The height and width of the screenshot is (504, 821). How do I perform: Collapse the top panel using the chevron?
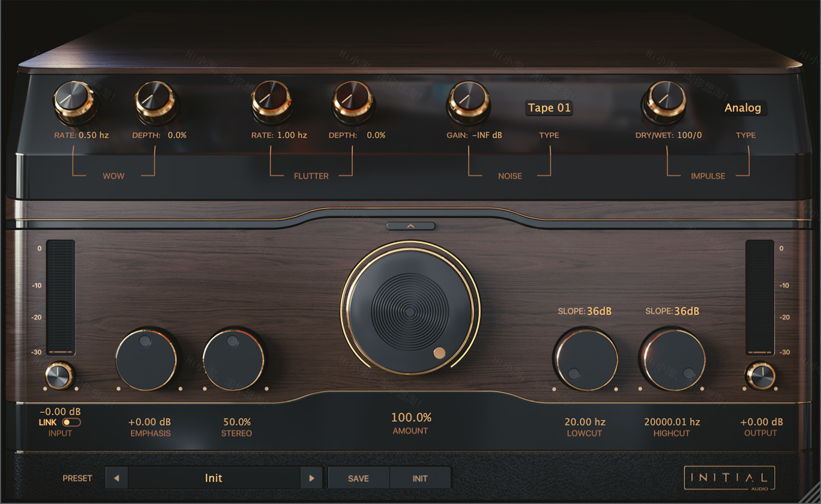click(410, 225)
